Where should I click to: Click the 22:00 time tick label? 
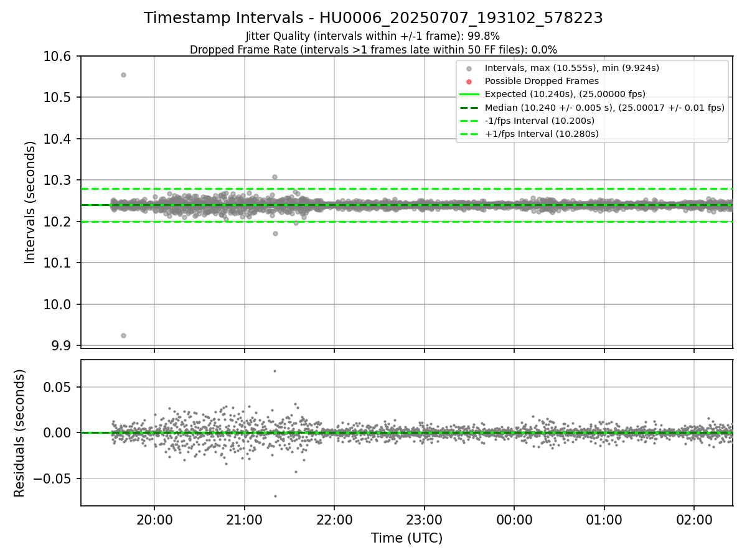(334, 520)
